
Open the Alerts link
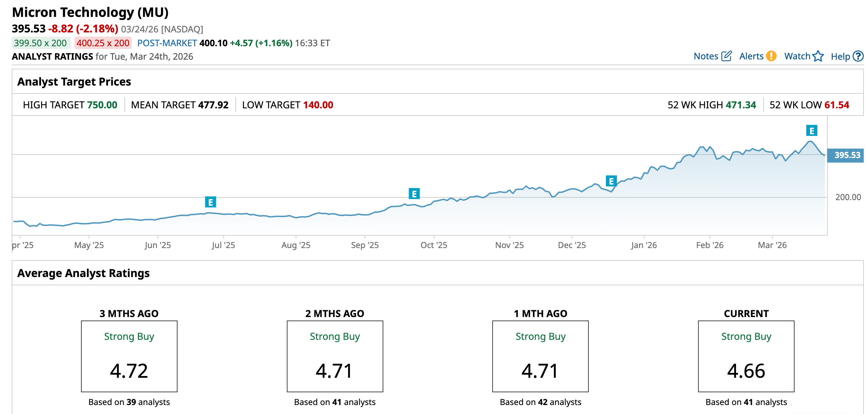tap(751, 56)
